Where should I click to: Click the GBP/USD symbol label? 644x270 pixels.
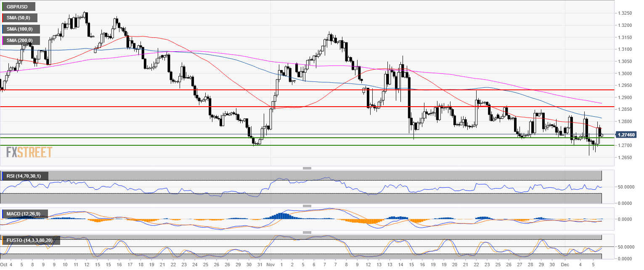point(19,7)
